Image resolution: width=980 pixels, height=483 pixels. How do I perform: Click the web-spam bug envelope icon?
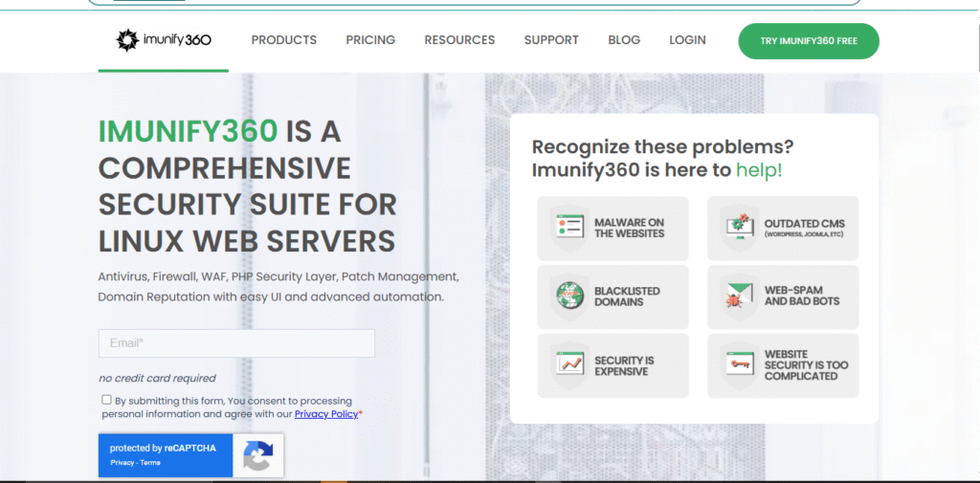740,296
